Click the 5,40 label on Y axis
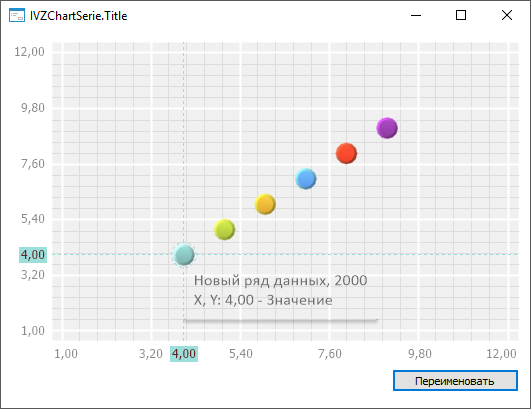Image resolution: width=531 pixels, height=409 pixels. pos(33,219)
